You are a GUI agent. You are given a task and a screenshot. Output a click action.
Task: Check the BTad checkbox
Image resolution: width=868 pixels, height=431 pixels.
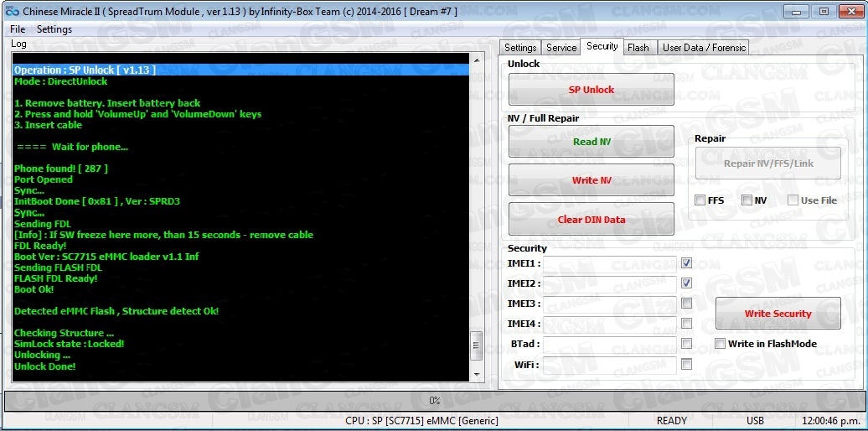(686, 344)
